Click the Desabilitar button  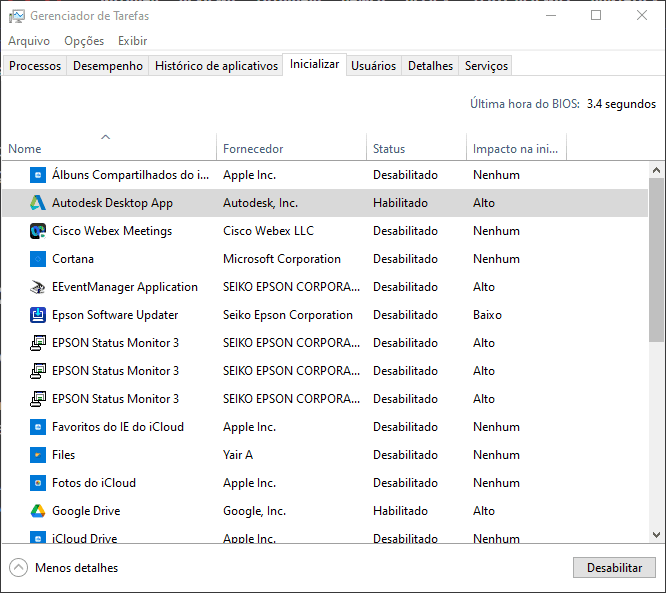(x=614, y=568)
